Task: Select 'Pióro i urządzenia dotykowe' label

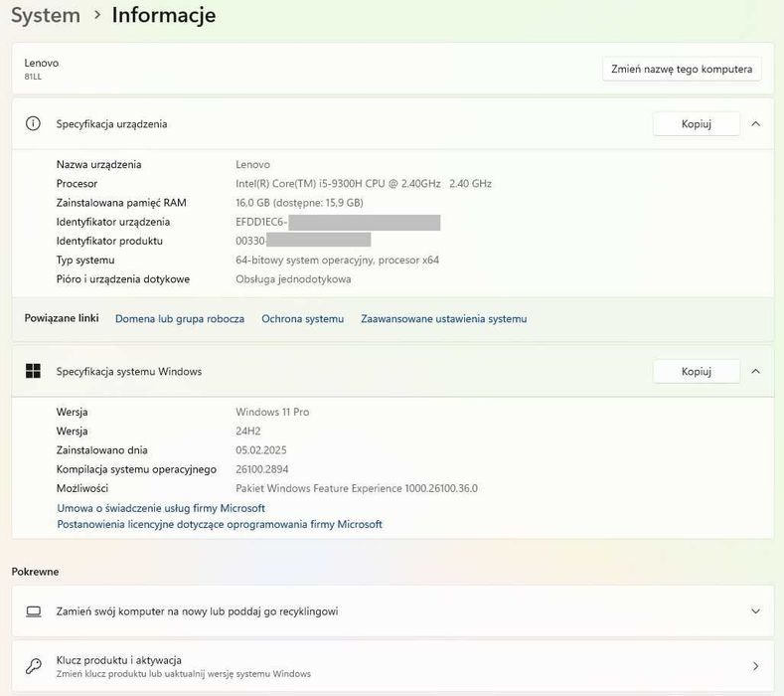Action: (122, 279)
